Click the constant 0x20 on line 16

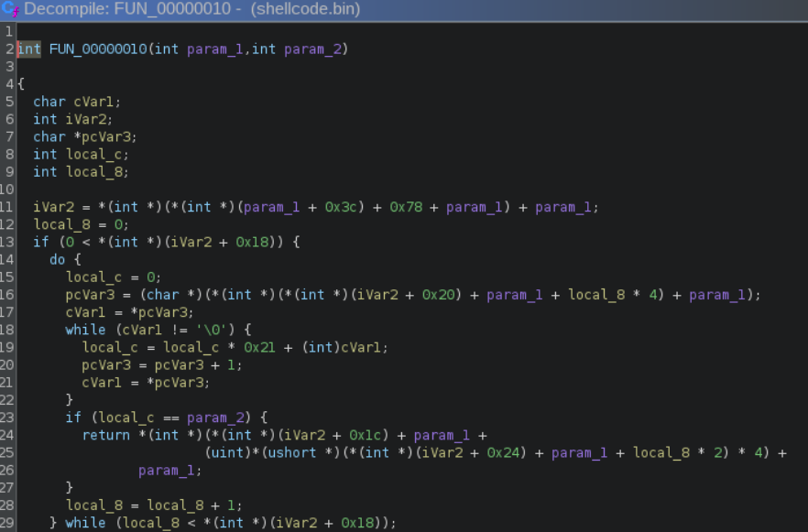click(438, 295)
